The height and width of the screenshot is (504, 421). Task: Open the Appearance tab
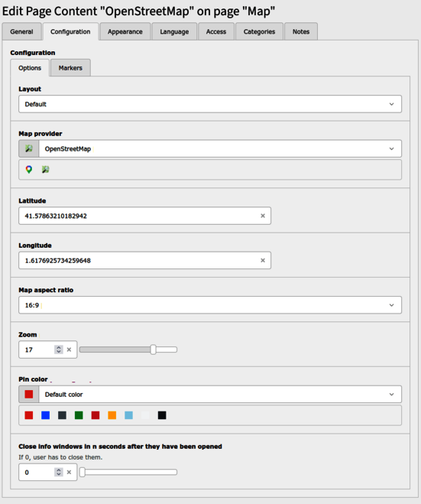coord(125,31)
